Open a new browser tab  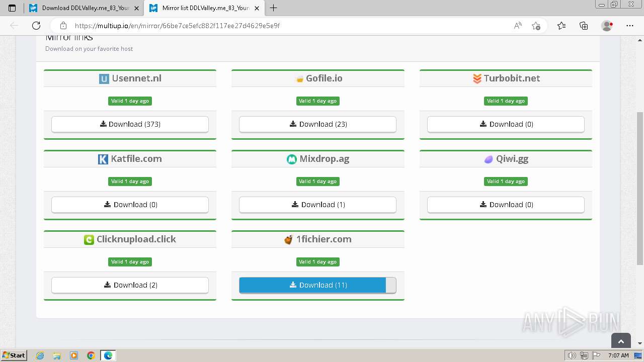coord(274,8)
